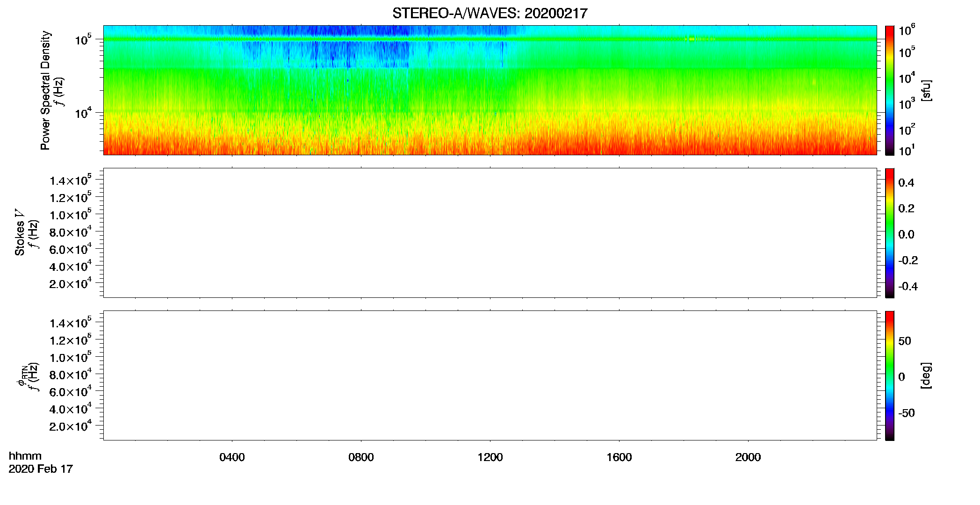Select the Power Spectral Density axis label
The height and width of the screenshot is (505, 980).
coord(45,90)
